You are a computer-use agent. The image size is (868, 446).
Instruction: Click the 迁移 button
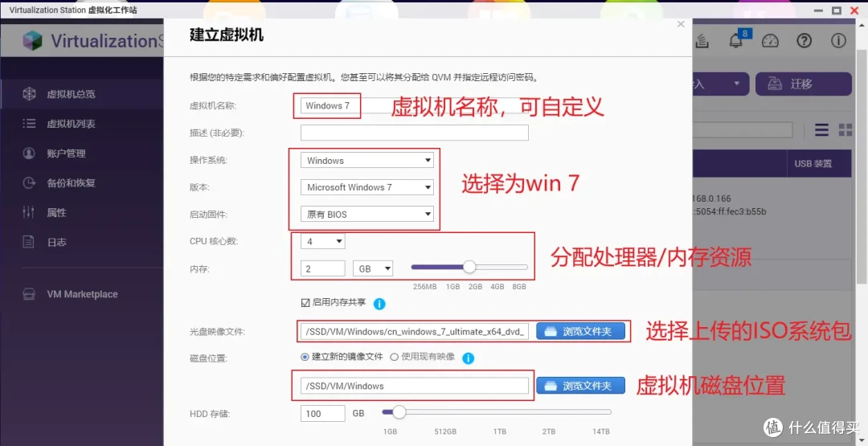[x=803, y=84]
